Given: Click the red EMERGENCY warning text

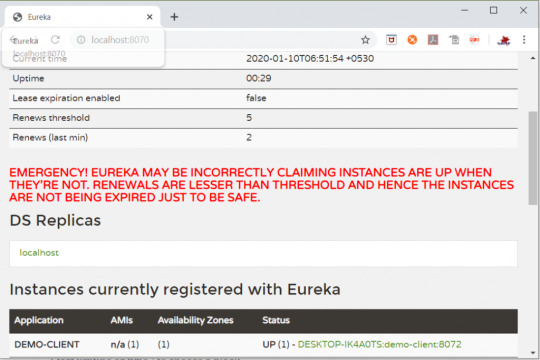Looking at the screenshot, I should point(261,185).
